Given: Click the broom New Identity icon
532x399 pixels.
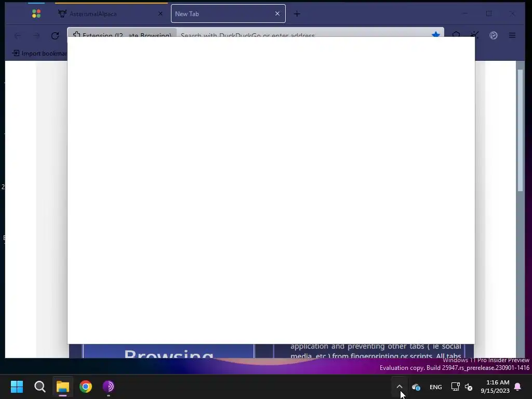Looking at the screenshot, I should tap(475, 35).
